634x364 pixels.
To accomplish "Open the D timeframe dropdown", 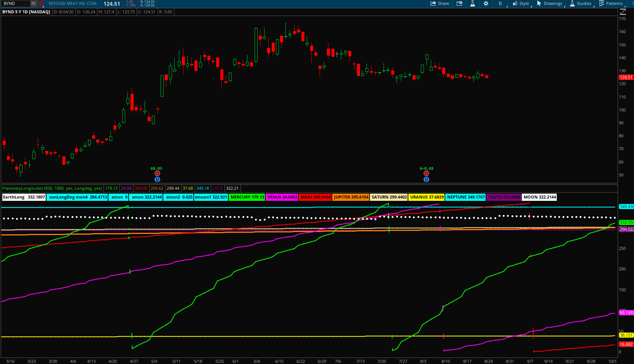I will [x=500, y=3].
